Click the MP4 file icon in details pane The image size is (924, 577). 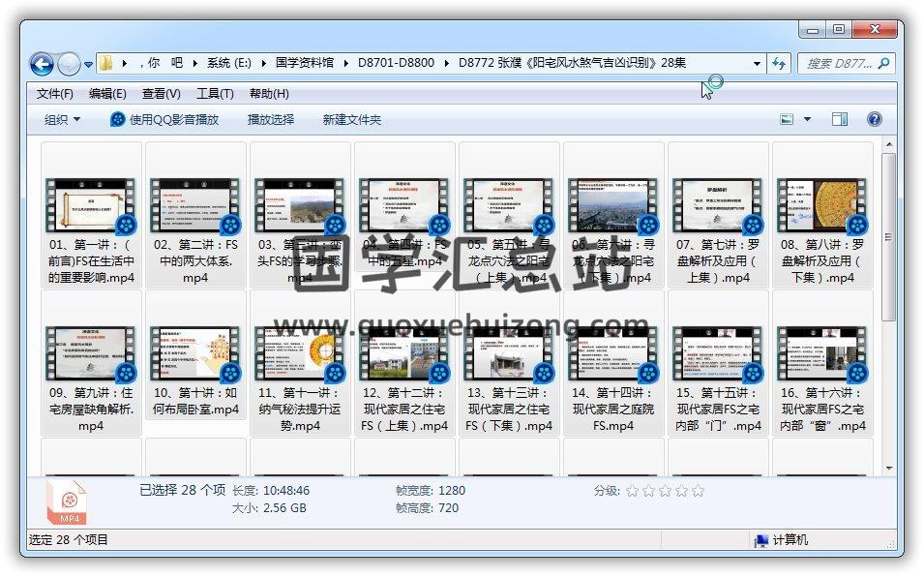pos(68,502)
